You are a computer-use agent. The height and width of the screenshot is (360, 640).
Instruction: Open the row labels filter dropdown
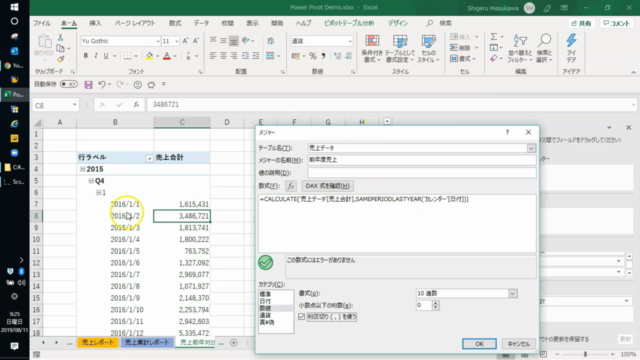[x=149, y=158]
